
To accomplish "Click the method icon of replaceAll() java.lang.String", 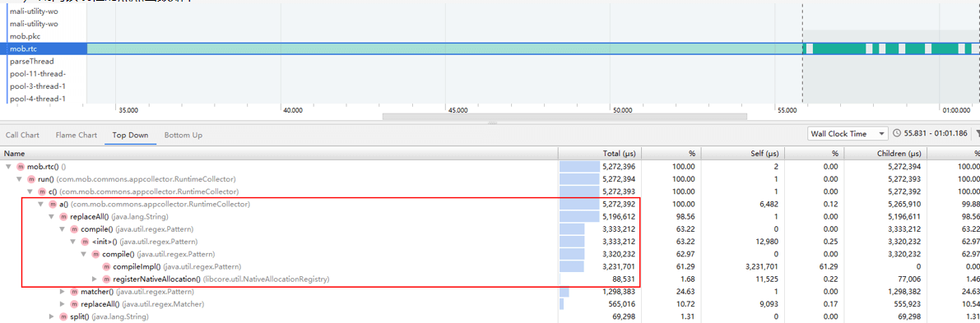I will pos(63,217).
